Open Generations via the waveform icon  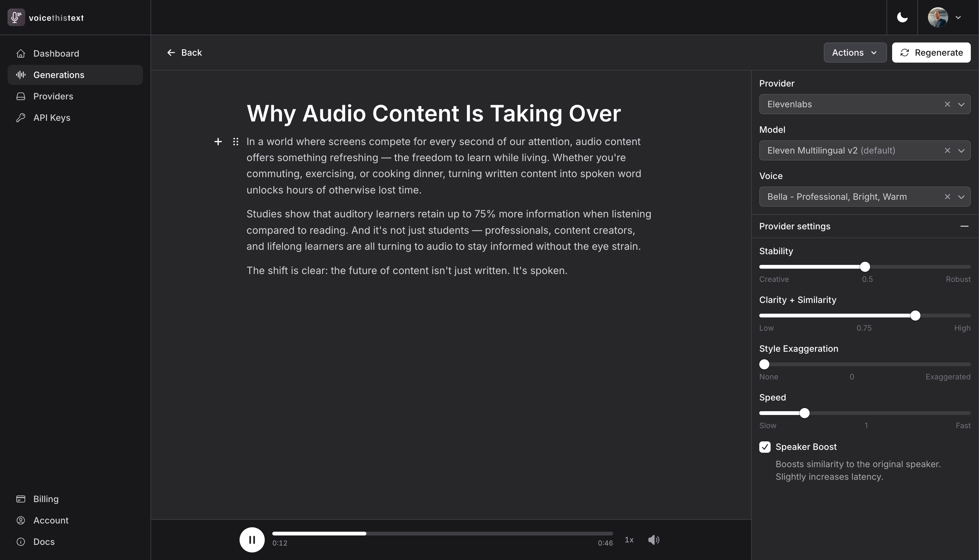(x=21, y=75)
